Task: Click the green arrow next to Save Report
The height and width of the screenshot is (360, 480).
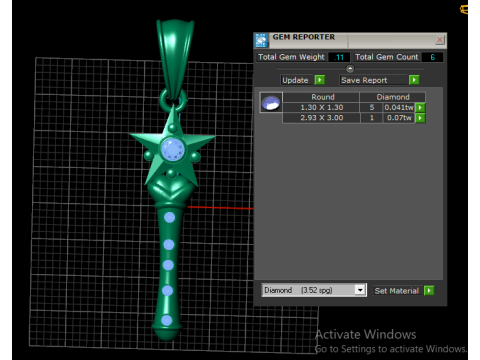Action: [x=414, y=80]
